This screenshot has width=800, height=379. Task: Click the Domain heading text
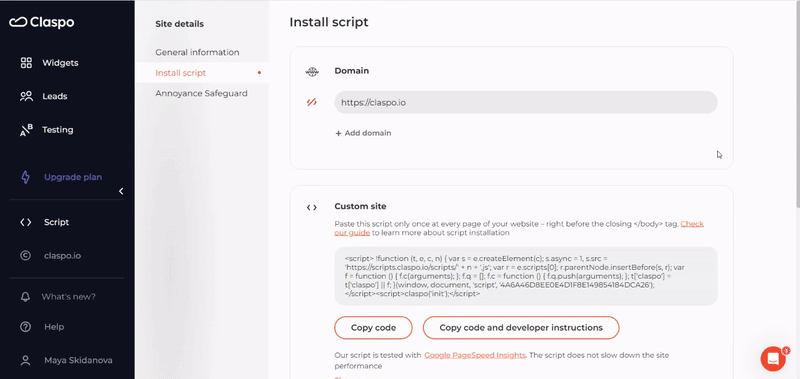pyautogui.click(x=352, y=71)
